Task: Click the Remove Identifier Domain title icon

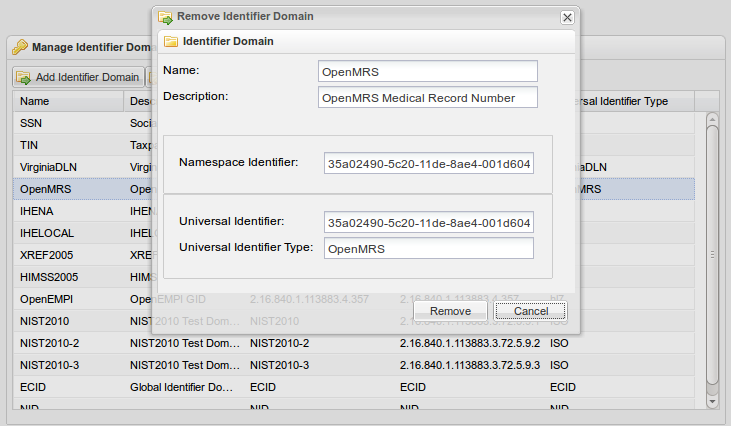Action: point(166,17)
